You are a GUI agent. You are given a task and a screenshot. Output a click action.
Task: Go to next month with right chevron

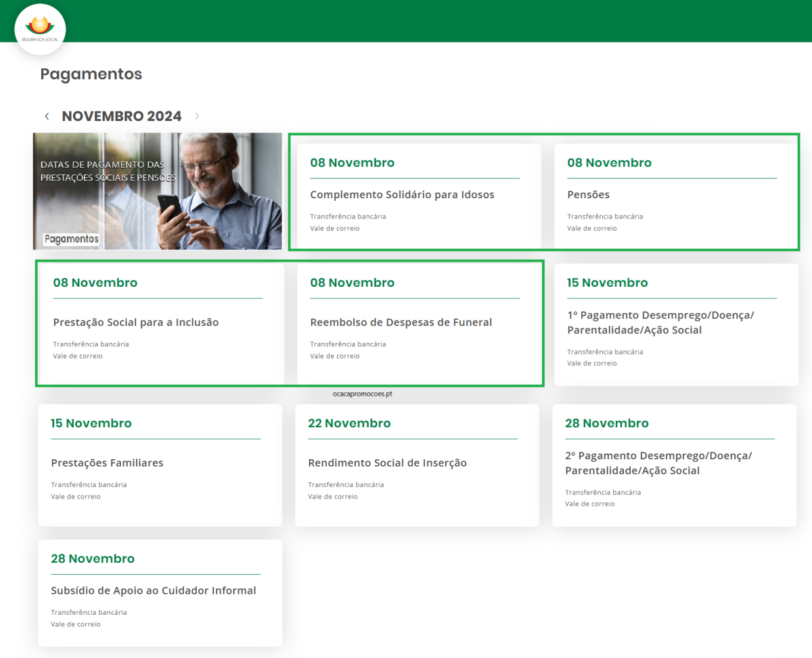pos(197,116)
